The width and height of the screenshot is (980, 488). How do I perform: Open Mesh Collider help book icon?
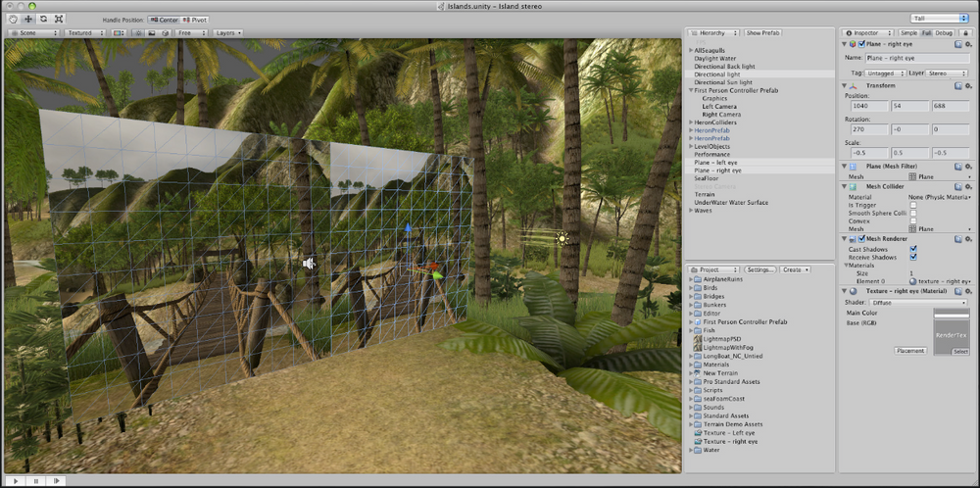tap(956, 185)
